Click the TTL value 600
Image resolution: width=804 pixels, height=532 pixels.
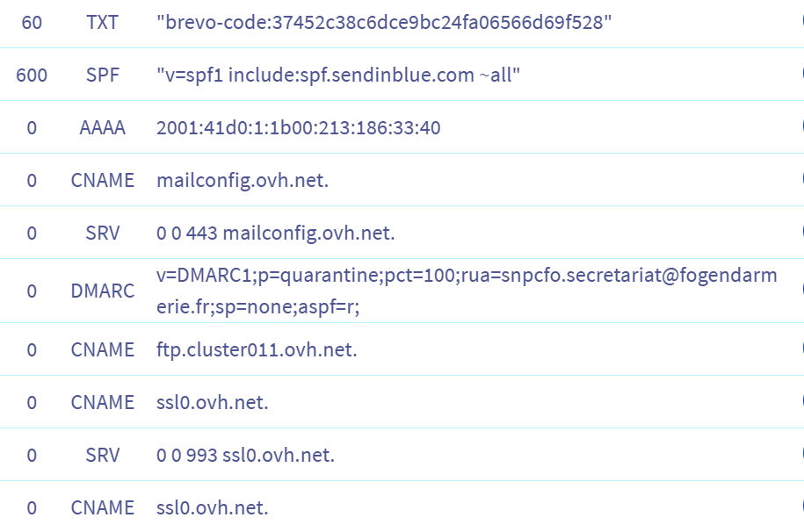click(x=32, y=75)
